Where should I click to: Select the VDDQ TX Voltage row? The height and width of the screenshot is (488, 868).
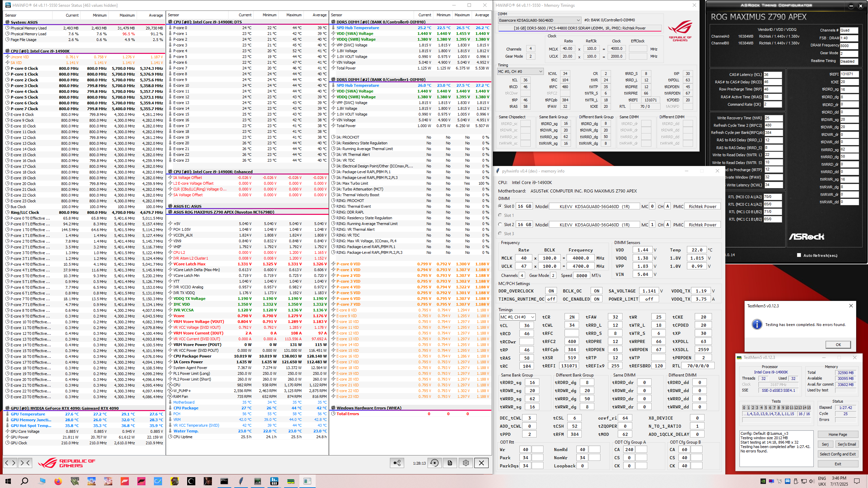click(x=248, y=299)
